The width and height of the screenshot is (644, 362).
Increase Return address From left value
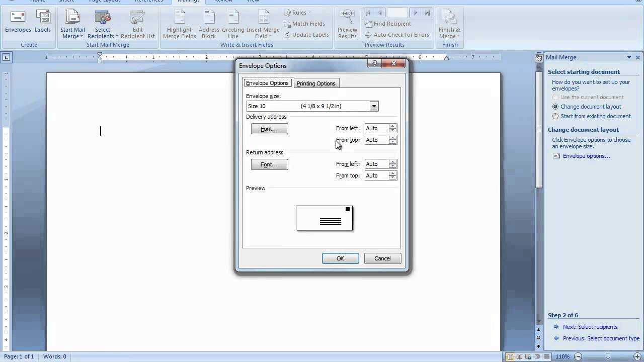pos(392,162)
